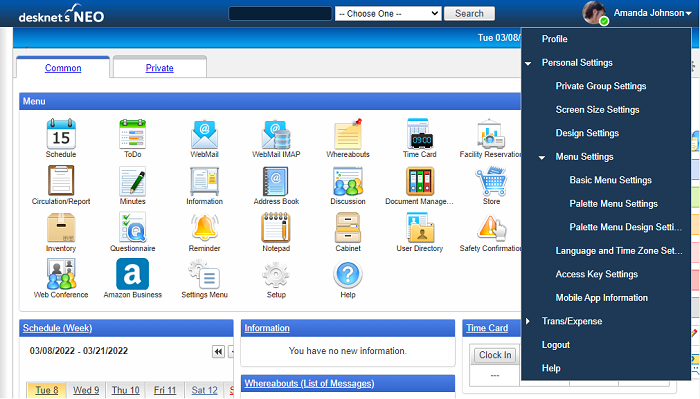This screenshot has width=700, height=399.
Task: Open the Schedule (Week) link
Action: click(57, 328)
